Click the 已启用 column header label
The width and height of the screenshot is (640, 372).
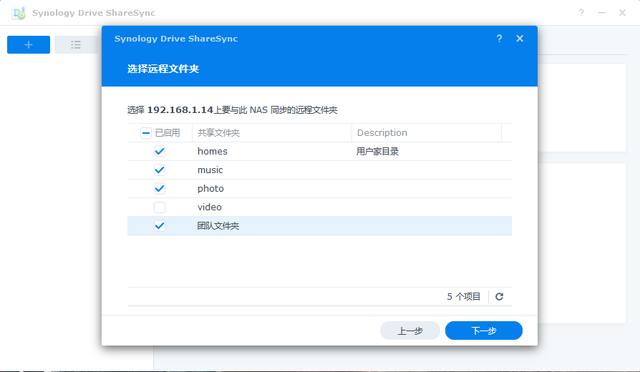[x=167, y=133]
